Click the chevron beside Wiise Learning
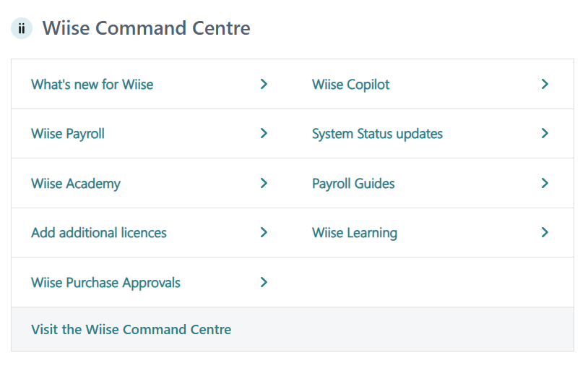588x366 pixels. coord(545,232)
